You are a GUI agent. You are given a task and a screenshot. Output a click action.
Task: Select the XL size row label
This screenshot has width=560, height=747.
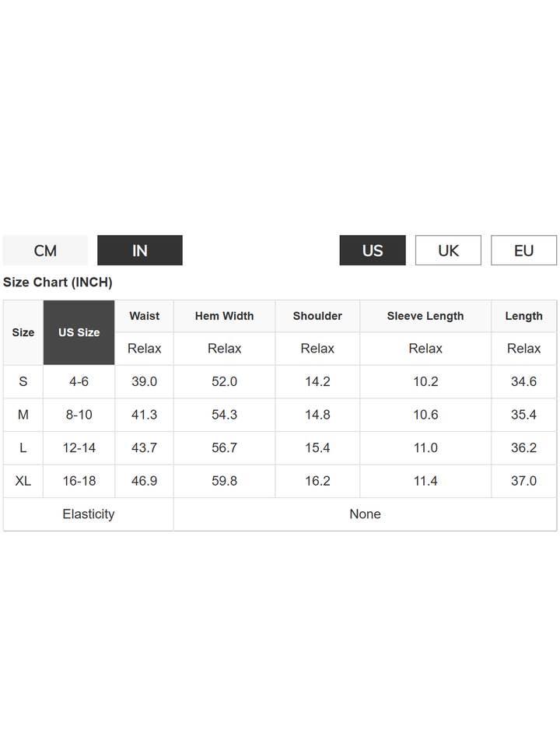point(23,481)
